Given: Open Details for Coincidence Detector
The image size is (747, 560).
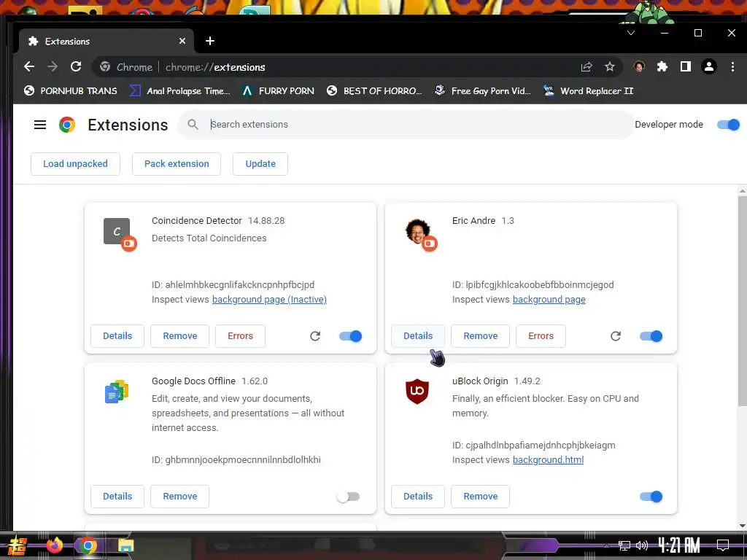Looking at the screenshot, I should click(x=117, y=336).
